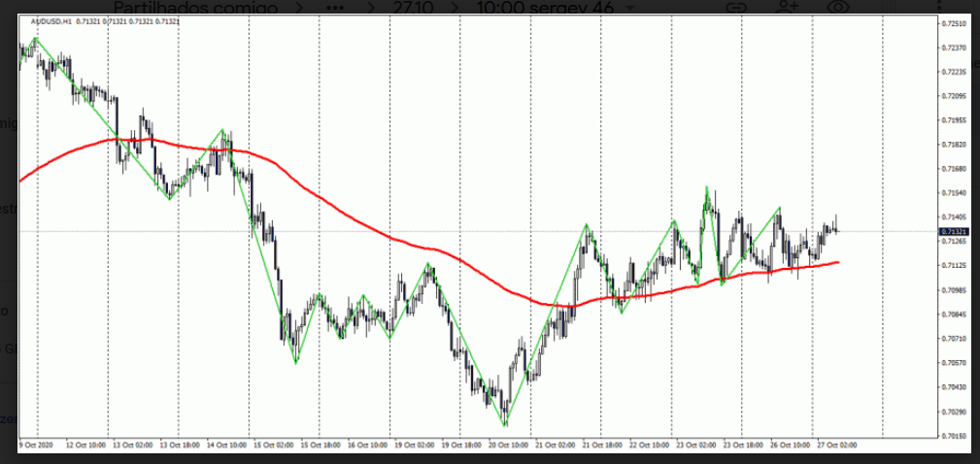Click the eye preview icon
This screenshot has height=464, width=980.
[x=838, y=8]
